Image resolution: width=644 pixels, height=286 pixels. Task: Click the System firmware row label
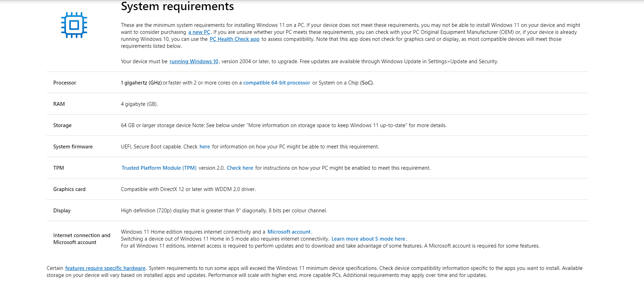click(73, 147)
